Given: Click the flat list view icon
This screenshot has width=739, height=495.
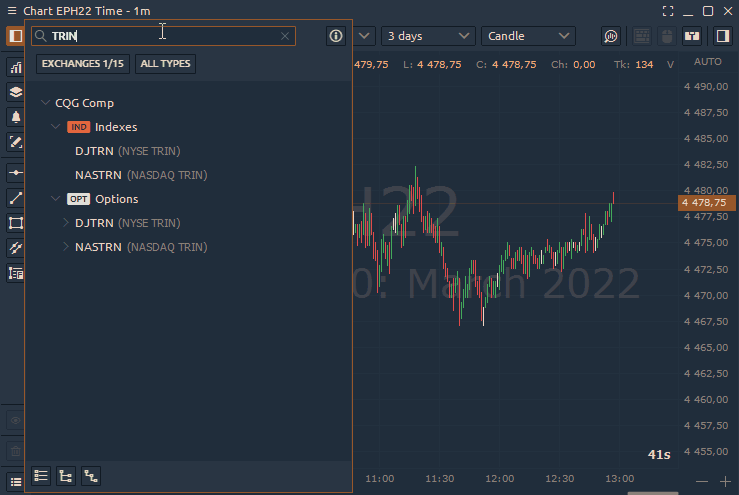Looking at the screenshot, I should coord(41,476).
